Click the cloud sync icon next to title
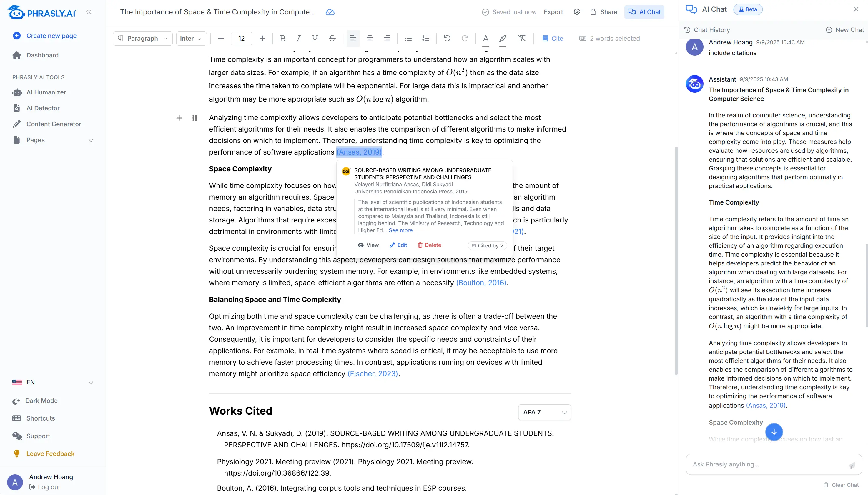This screenshot has height=495, width=868. tap(330, 12)
